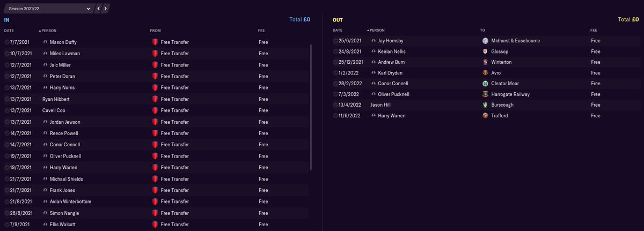Click the red shield badge in Ellis Walcott's row
Screen dimensions: 644x231
pyautogui.click(x=155, y=225)
